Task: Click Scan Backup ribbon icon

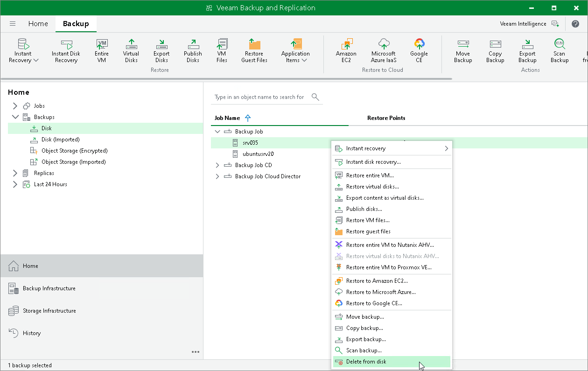Action: pos(560,50)
